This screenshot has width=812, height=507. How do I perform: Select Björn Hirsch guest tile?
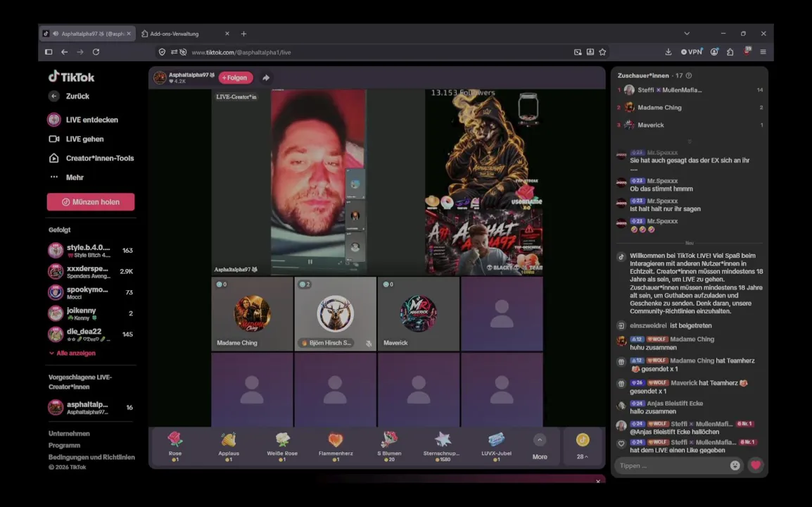(x=335, y=313)
